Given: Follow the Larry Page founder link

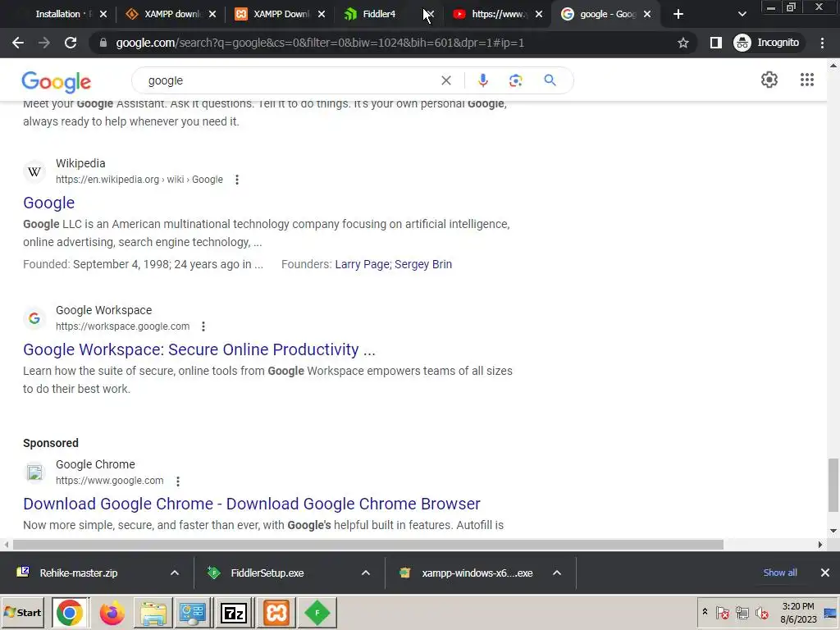Looking at the screenshot, I should (x=362, y=264).
